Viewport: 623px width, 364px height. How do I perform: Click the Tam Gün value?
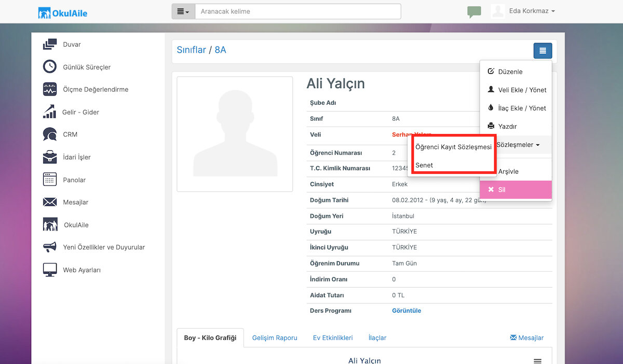coord(404,263)
